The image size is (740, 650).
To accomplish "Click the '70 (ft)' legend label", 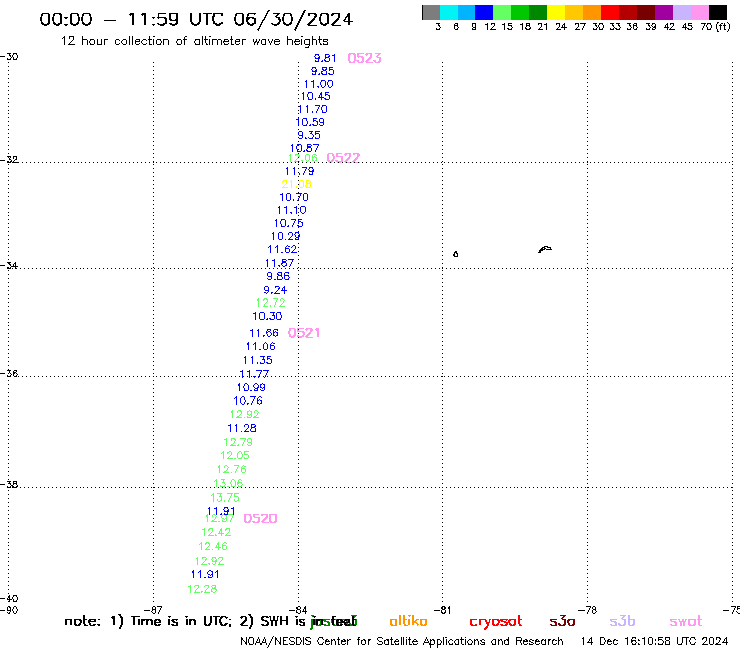I will point(715,26).
